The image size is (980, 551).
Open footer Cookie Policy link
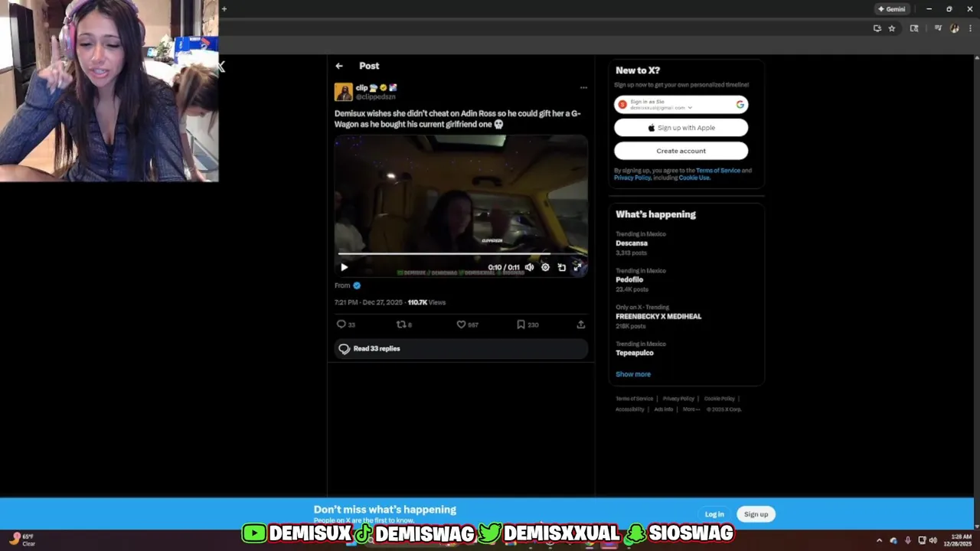pos(719,399)
